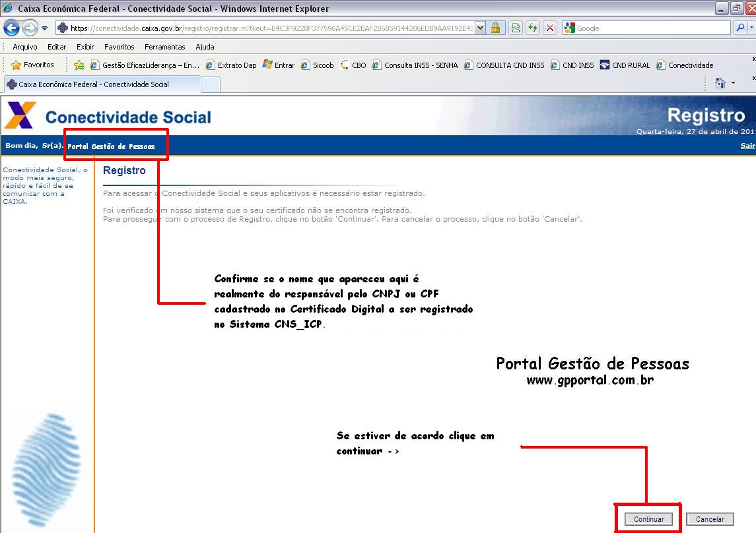Click the Sair link

click(748, 145)
